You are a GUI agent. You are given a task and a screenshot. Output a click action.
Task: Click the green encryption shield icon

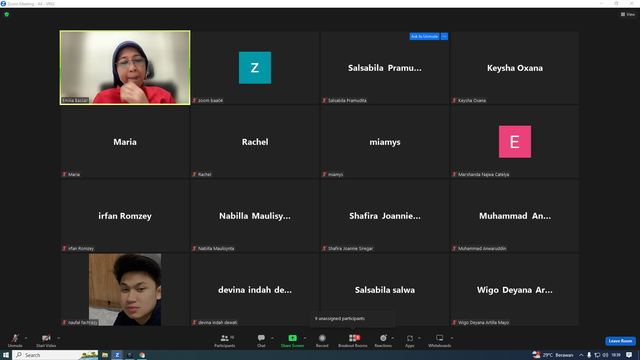(x=7, y=14)
